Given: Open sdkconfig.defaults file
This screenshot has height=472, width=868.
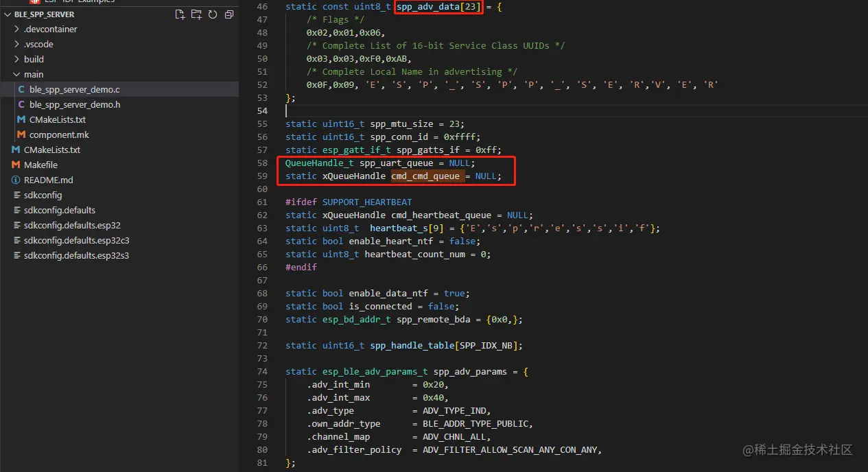Looking at the screenshot, I should pos(119,210).
